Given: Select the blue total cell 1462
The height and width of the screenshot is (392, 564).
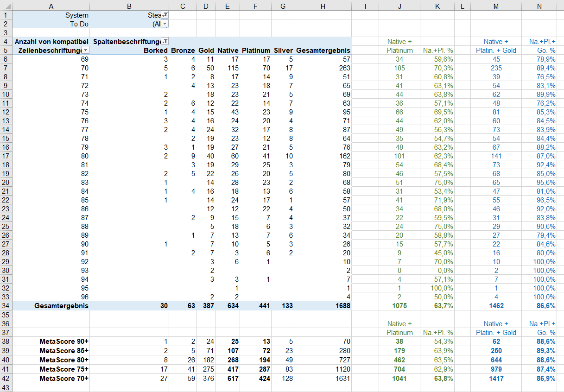Looking at the screenshot, I should coord(496,306).
